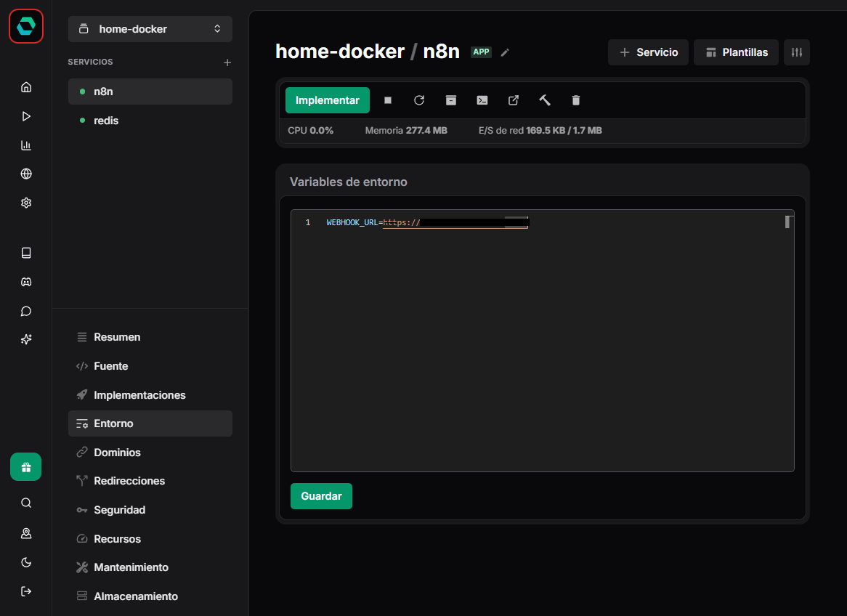
Task: Click the green gift button
Action: [x=26, y=467]
